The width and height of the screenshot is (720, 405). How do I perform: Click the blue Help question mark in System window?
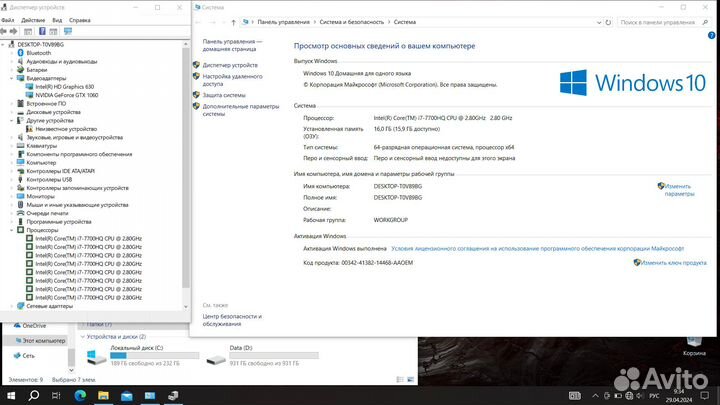pyautogui.click(x=711, y=35)
